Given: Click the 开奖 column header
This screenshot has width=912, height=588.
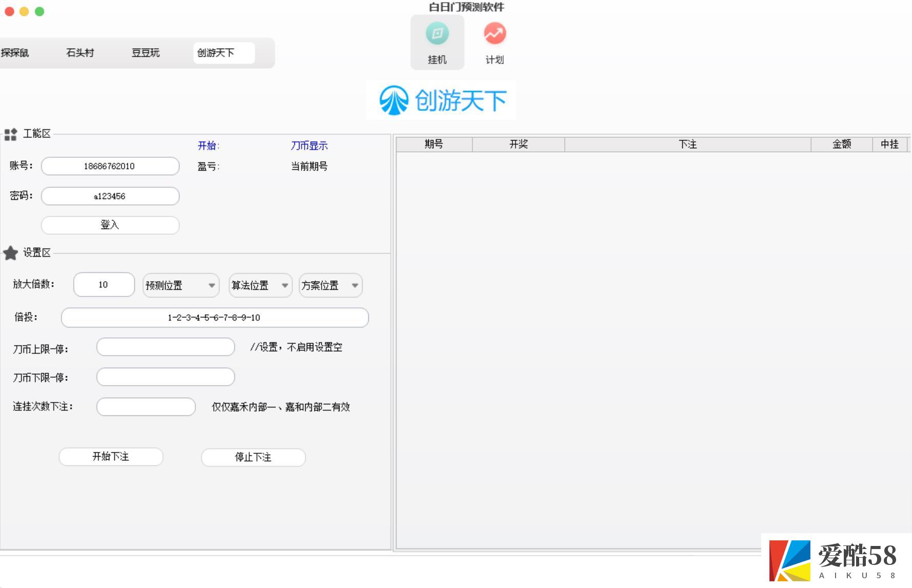Looking at the screenshot, I should coord(519,145).
